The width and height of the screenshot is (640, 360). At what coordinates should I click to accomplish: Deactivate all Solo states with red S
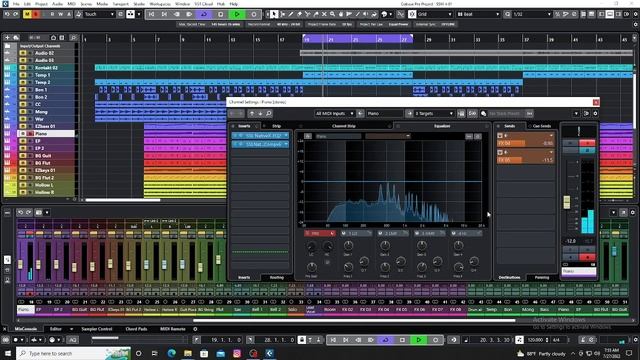[36, 14]
